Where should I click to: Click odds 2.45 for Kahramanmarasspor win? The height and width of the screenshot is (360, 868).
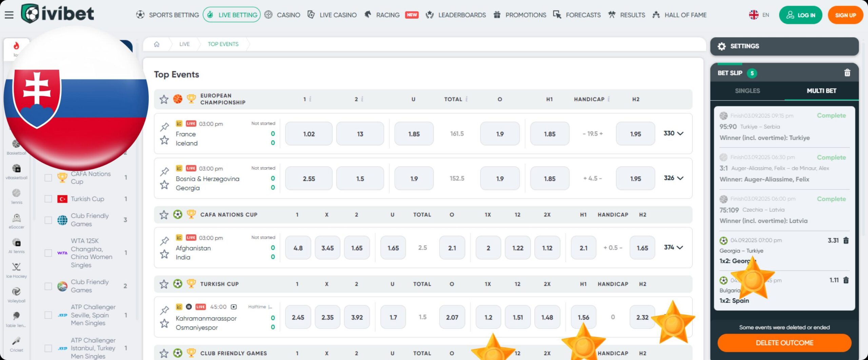298,317
